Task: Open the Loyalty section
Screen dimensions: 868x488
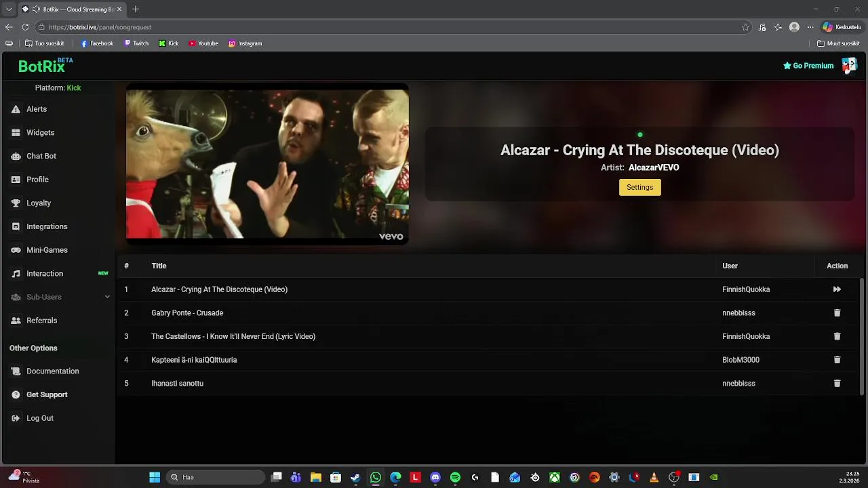Action: coord(39,203)
